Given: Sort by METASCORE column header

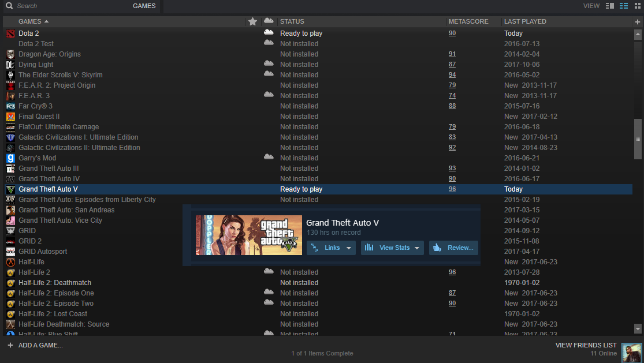Looking at the screenshot, I should tap(468, 21).
